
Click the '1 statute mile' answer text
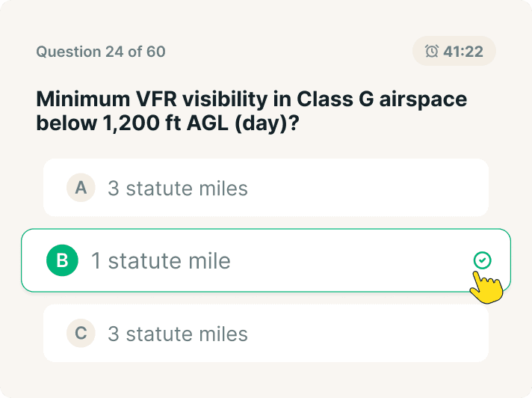[x=161, y=260]
